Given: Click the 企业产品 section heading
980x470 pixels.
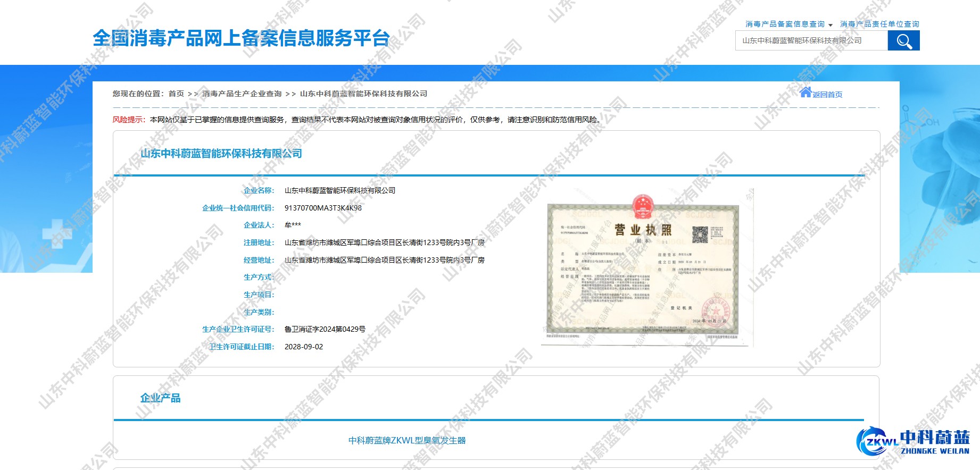Looking at the screenshot, I should (x=160, y=398).
